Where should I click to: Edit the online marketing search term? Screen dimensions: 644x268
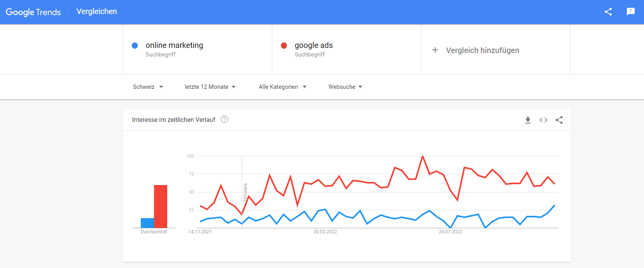(174, 45)
